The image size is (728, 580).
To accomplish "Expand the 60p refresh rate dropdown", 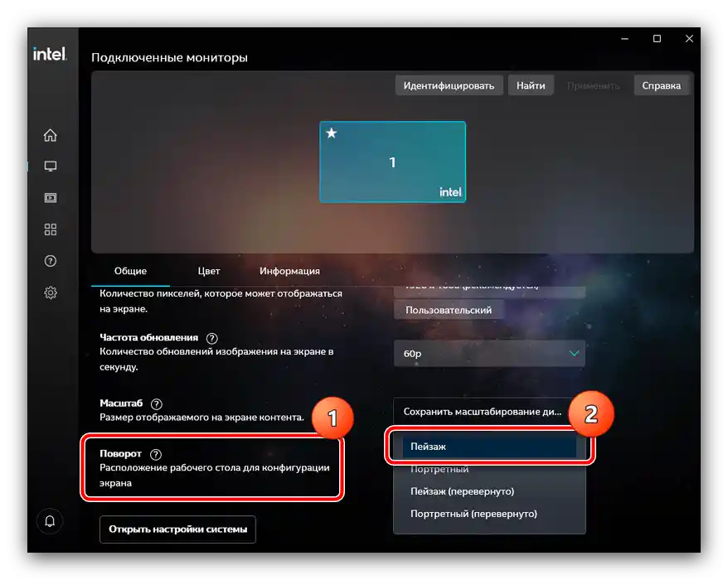I will click(x=489, y=354).
